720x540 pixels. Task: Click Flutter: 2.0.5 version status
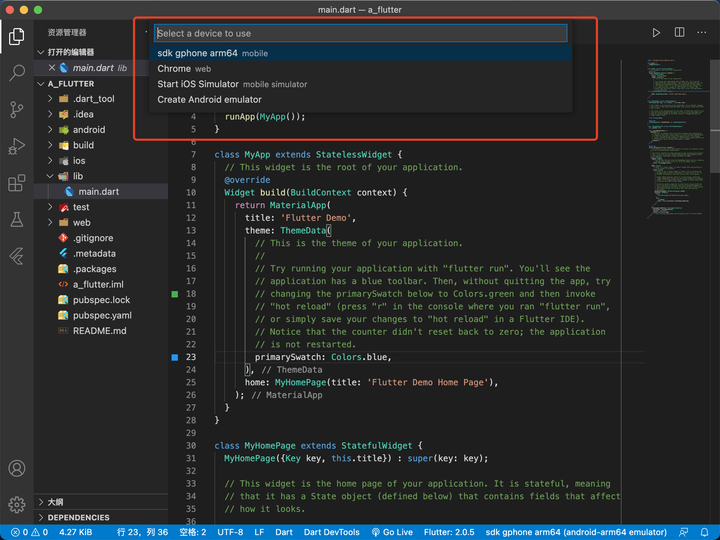[x=449, y=532]
